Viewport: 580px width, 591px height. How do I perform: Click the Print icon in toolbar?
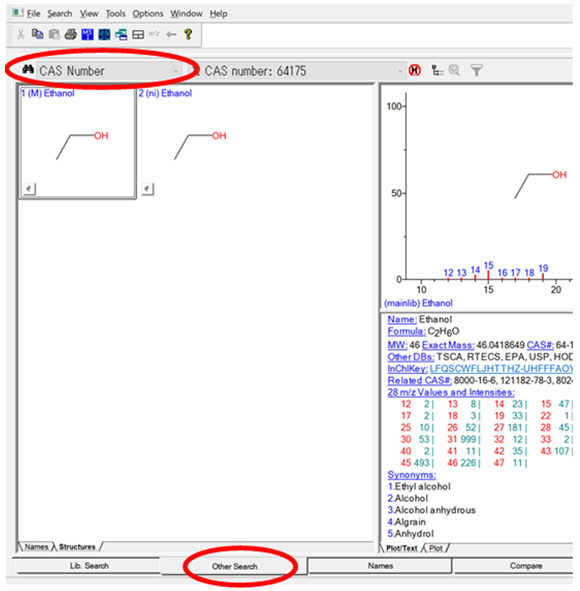[x=70, y=35]
